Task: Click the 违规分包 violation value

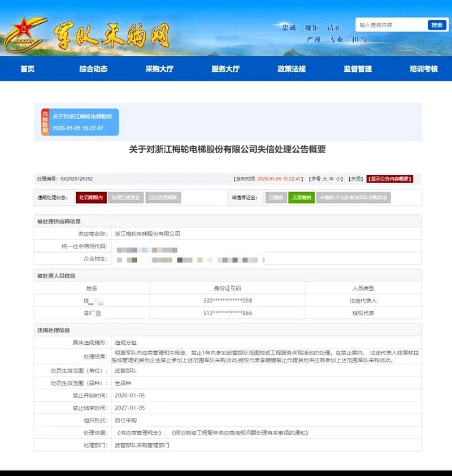Action: pyautogui.click(x=125, y=343)
